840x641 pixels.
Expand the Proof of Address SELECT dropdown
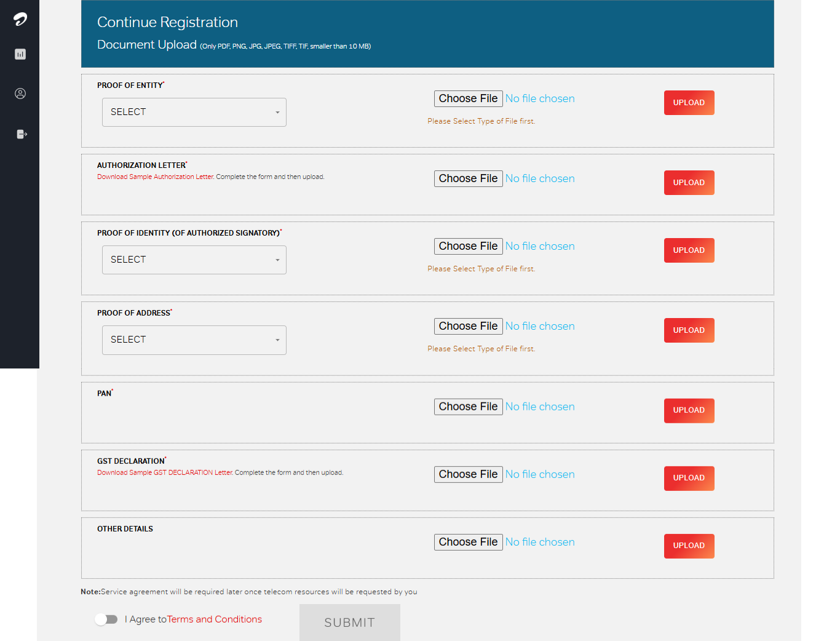194,340
